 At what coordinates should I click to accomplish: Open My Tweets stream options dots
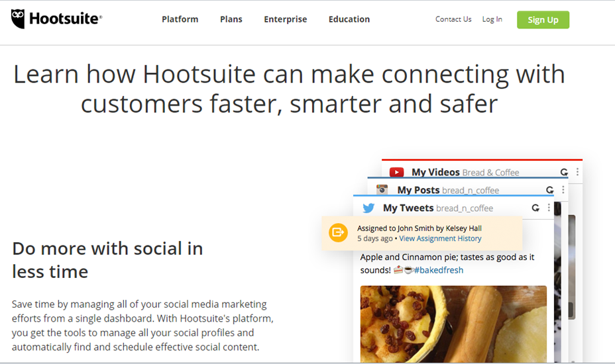[549, 208]
